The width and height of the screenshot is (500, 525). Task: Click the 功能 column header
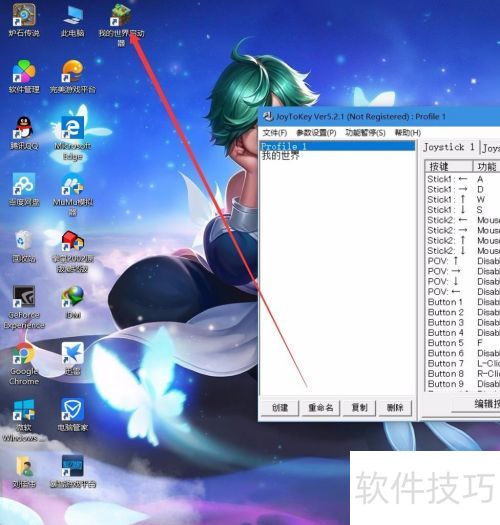point(486,166)
